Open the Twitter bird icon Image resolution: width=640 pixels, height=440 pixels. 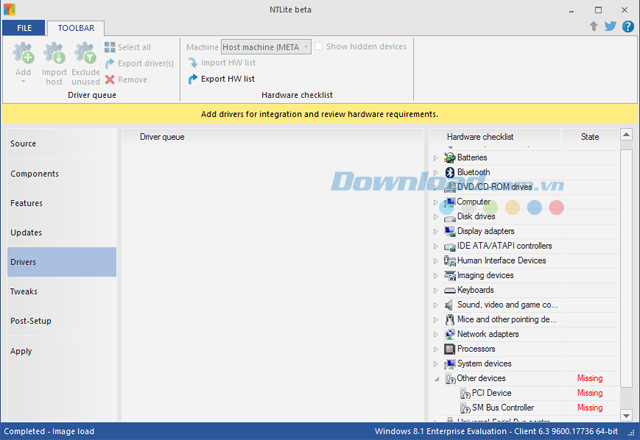click(x=611, y=26)
